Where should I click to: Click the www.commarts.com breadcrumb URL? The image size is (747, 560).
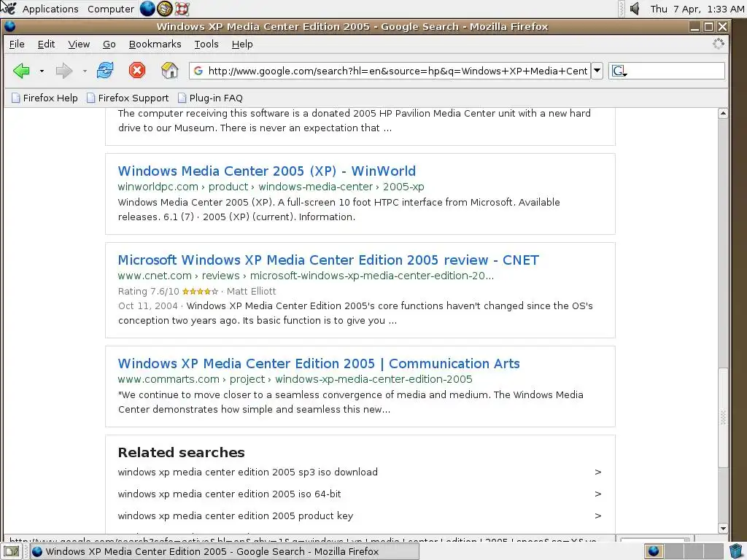pos(295,379)
